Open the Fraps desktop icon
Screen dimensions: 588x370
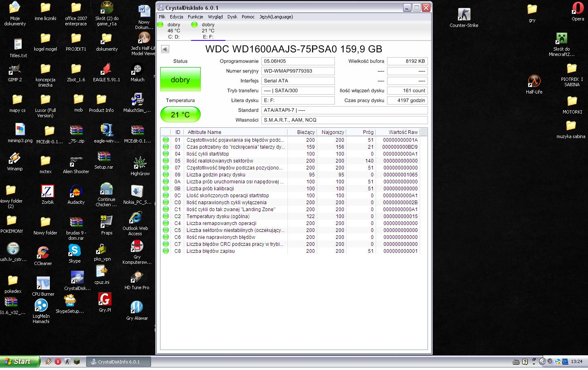pos(107,225)
